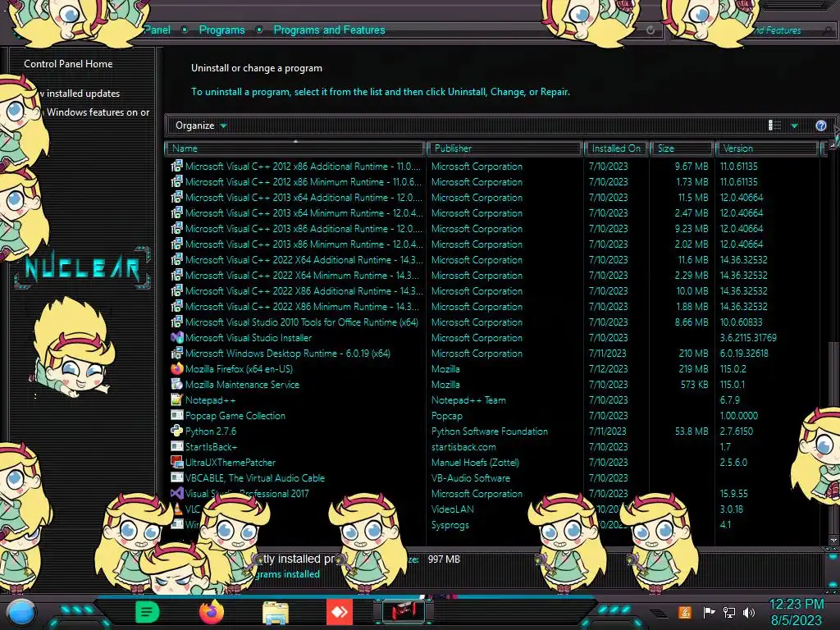Viewport: 840px width, 630px height.
Task: Sort by the Size column header
Action: point(682,148)
